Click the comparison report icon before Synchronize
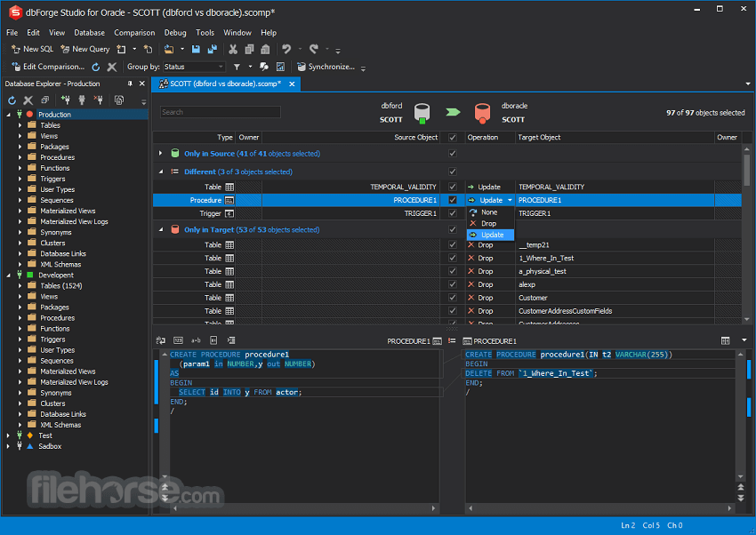Image resolution: width=756 pixels, height=535 pixels. click(280, 67)
